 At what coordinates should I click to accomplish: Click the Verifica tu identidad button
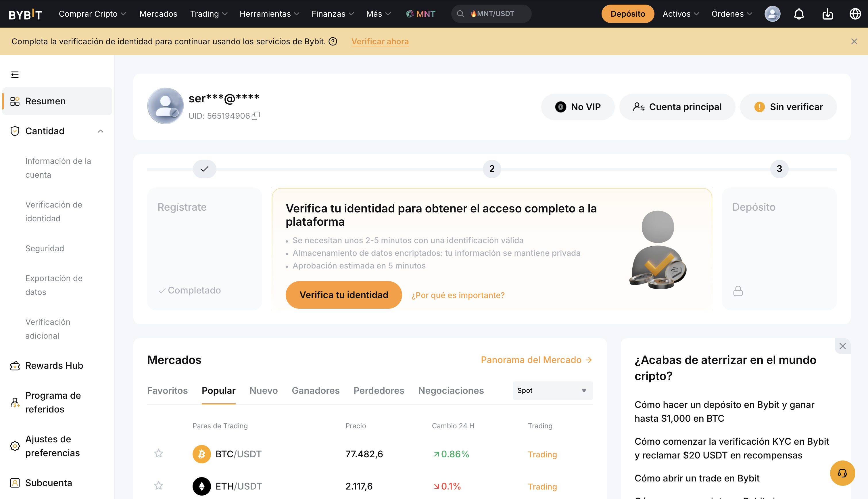coord(344,295)
